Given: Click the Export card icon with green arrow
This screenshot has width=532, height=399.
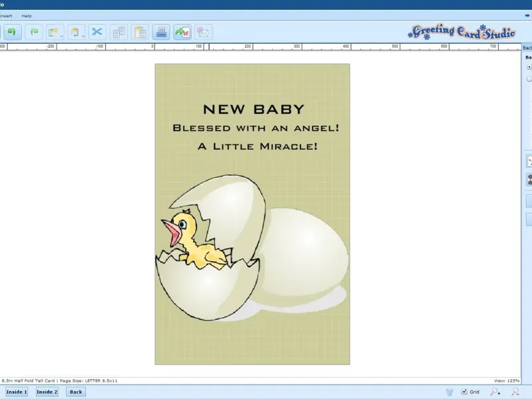Looking at the screenshot, I should click(x=182, y=32).
